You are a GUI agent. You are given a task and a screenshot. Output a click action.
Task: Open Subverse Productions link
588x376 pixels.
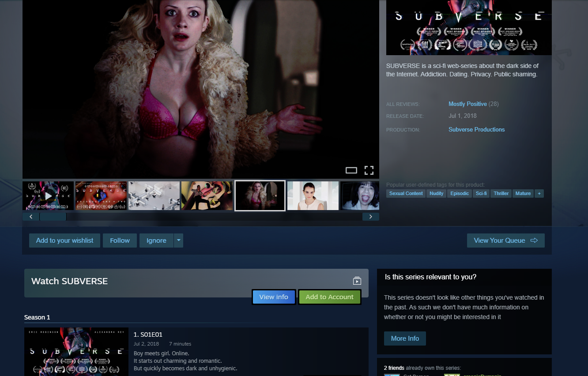(476, 129)
